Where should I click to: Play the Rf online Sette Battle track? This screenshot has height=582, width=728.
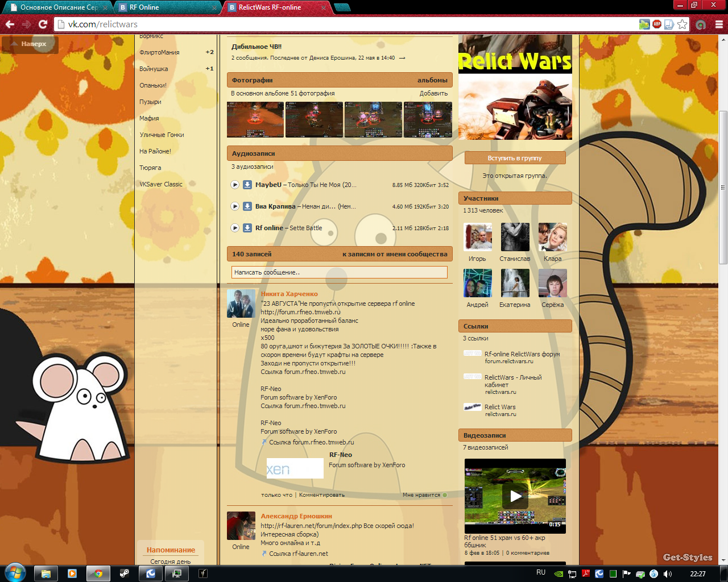click(x=235, y=228)
